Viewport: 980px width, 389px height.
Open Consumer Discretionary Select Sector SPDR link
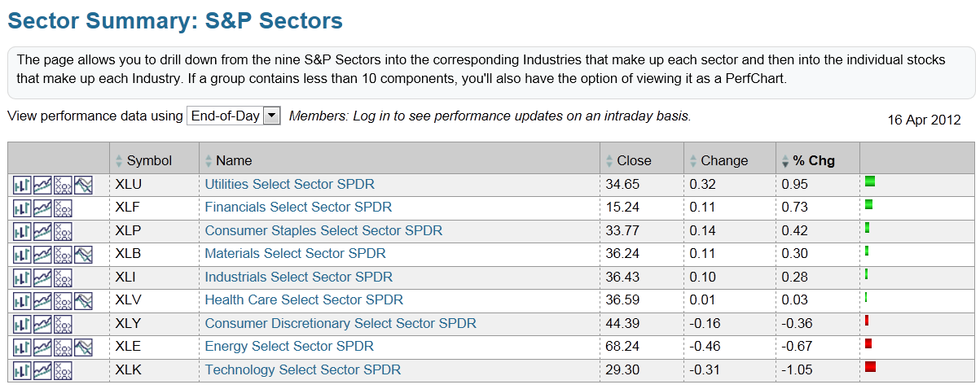pos(341,323)
